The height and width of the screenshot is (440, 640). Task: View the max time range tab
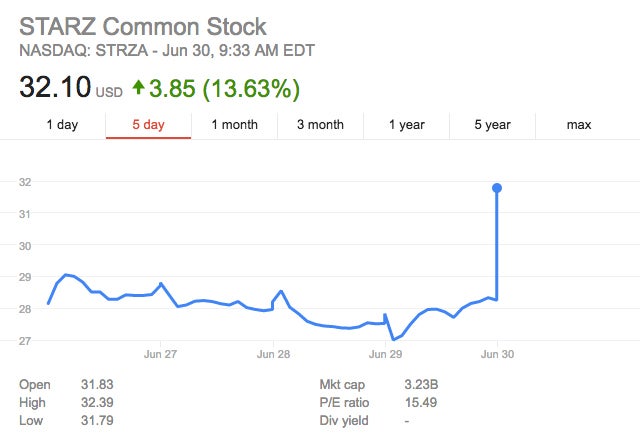pos(579,125)
